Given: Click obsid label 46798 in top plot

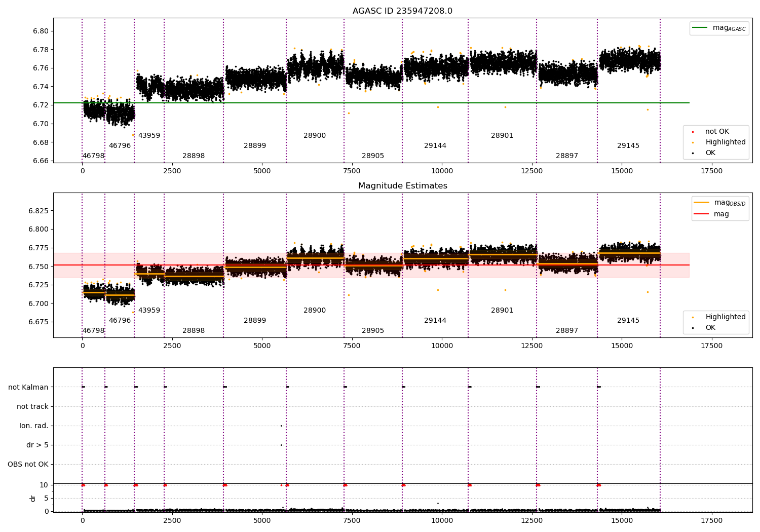Looking at the screenshot, I should click(93, 156).
